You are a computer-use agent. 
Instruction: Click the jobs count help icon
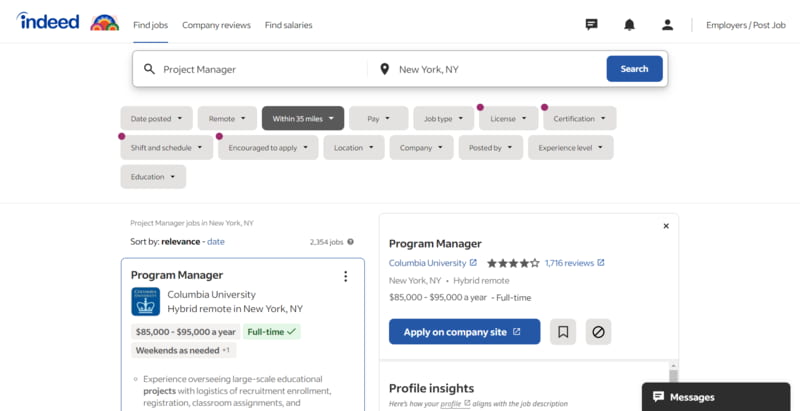[351, 242]
